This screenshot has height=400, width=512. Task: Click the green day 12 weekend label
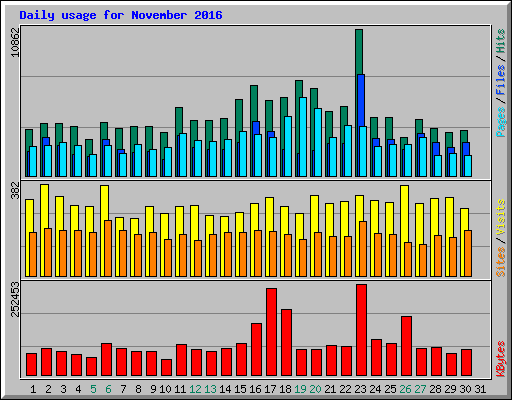[195, 389]
